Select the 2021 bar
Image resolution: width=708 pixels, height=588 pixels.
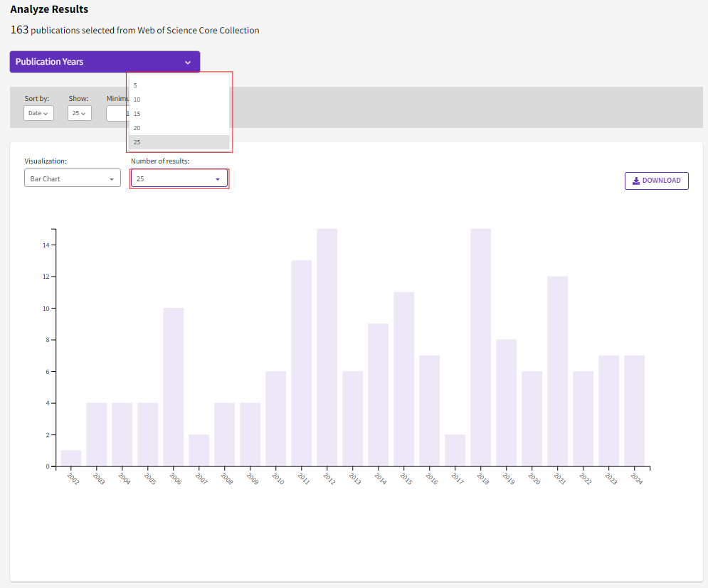[x=558, y=371]
